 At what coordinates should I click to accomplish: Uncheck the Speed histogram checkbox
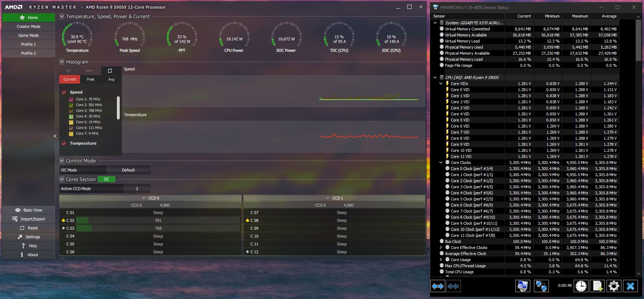(64, 92)
